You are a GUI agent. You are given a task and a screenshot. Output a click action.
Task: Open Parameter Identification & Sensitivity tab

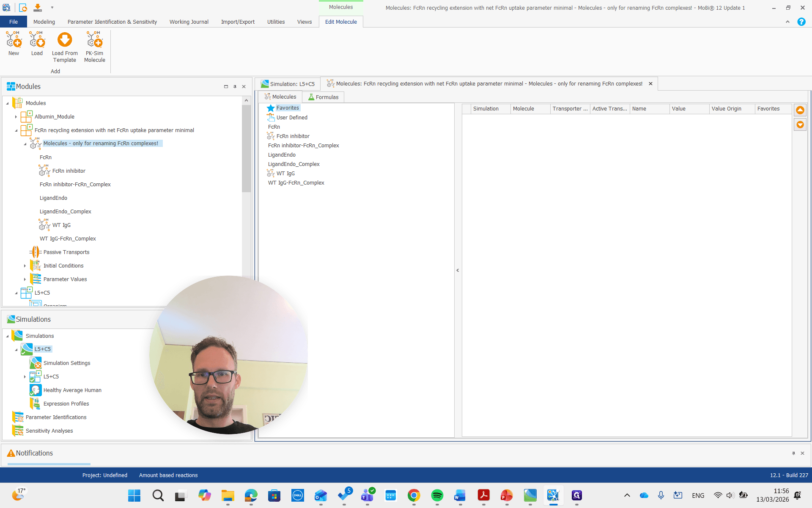pos(112,22)
